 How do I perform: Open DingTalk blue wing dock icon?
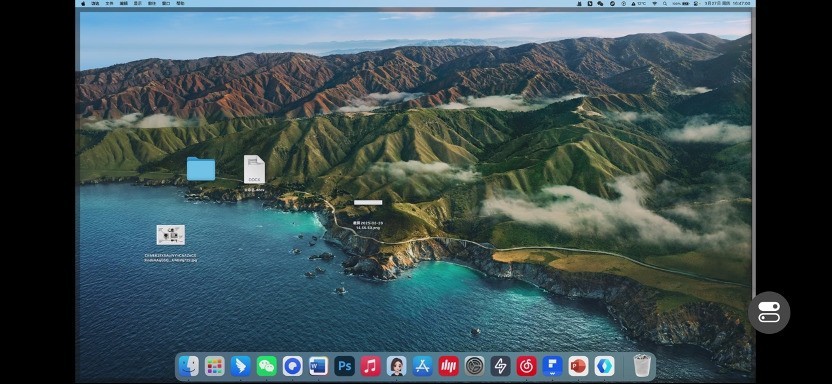(240, 366)
